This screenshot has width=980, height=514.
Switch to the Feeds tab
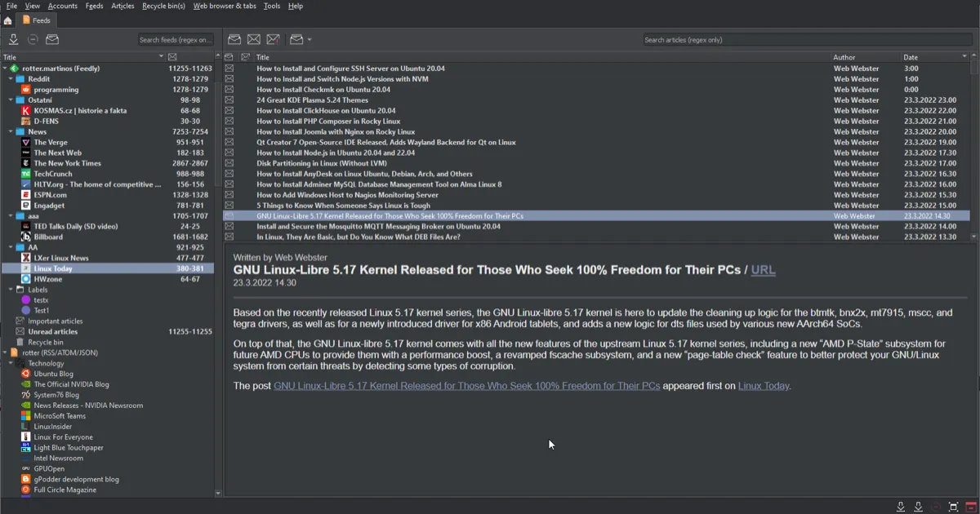[x=37, y=20]
